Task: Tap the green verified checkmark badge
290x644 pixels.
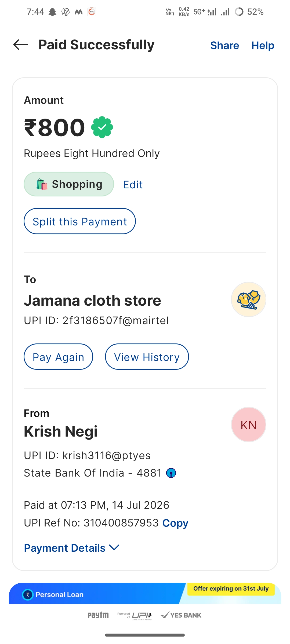Action: click(x=102, y=127)
